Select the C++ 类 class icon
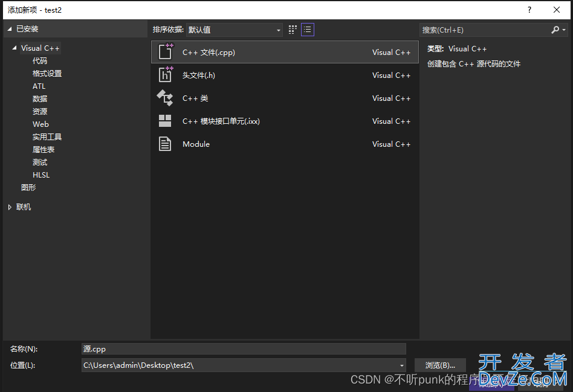This screenshot has width=573, height=392. 165,98
